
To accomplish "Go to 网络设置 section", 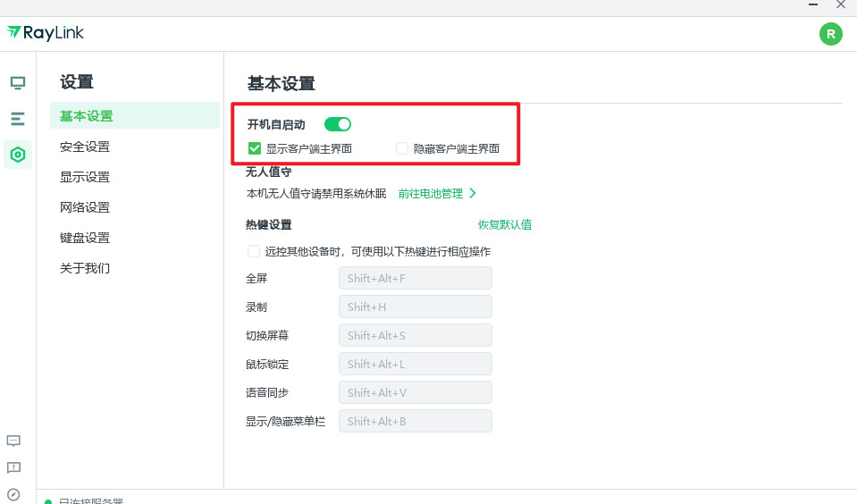I will click(85, 207).
